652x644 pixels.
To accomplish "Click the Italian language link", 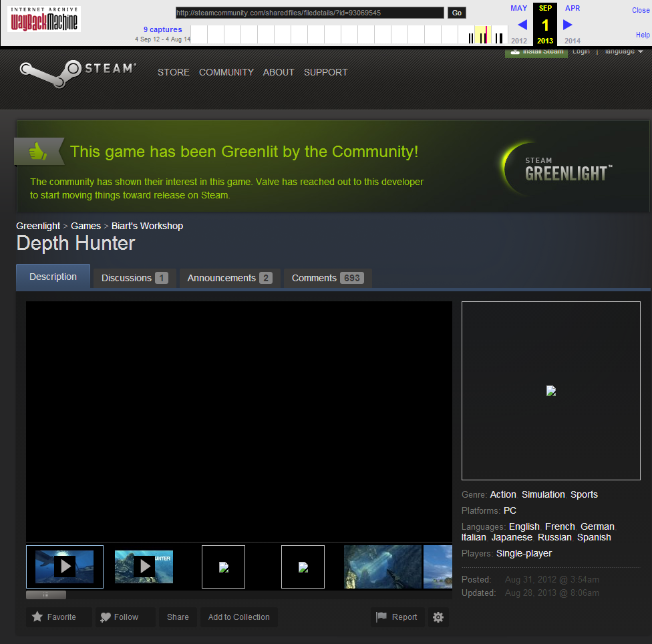I will [x=474, y=537].
